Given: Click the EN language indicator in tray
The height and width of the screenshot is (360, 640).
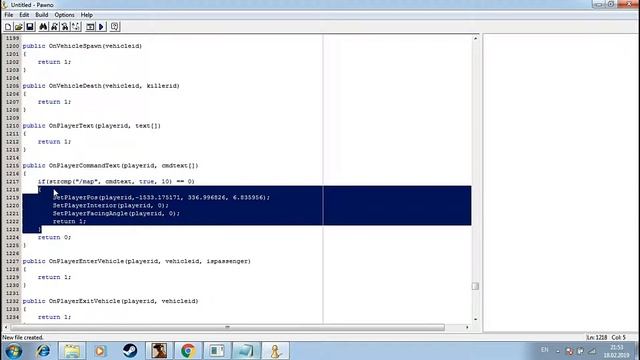Looking at the screenshot, I should pyautogui.click(x=544, y=350).
